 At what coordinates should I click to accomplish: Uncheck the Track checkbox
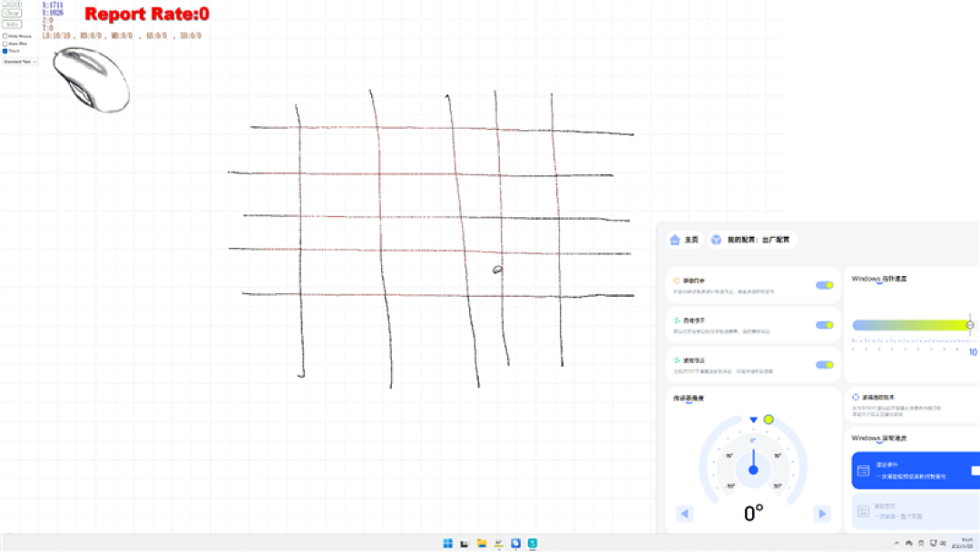5,51
